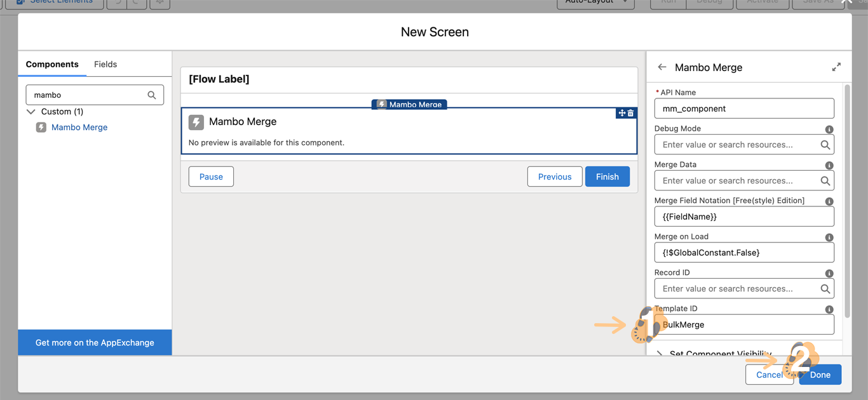Click the search icon in the components search box

pyautogui.click(x=152, y=95)
